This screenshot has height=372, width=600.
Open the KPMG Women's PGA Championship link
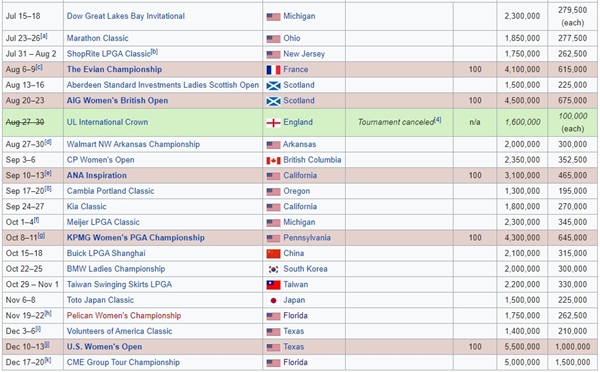pos(135,238)
